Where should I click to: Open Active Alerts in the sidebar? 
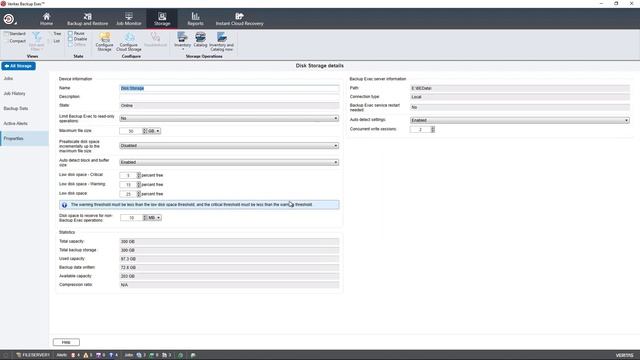tap(16, 123)
